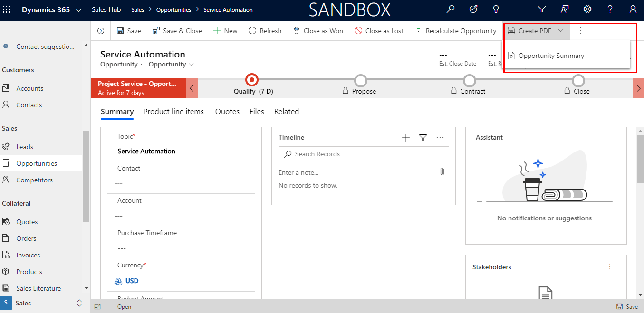644x313 pixels.
Task: Click Save in the command bar
Action: pyautogui.click(x=129, y=31)
